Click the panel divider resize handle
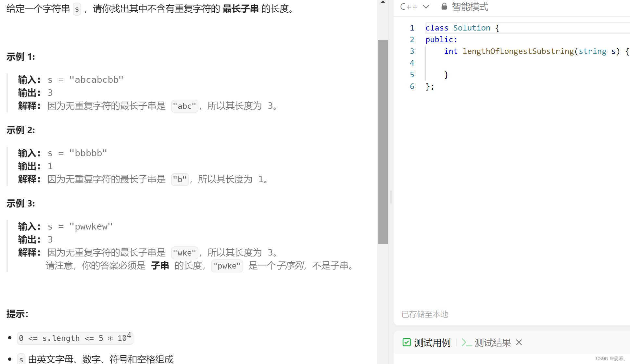This screenshot has width=630, height=364. (391, 197)
